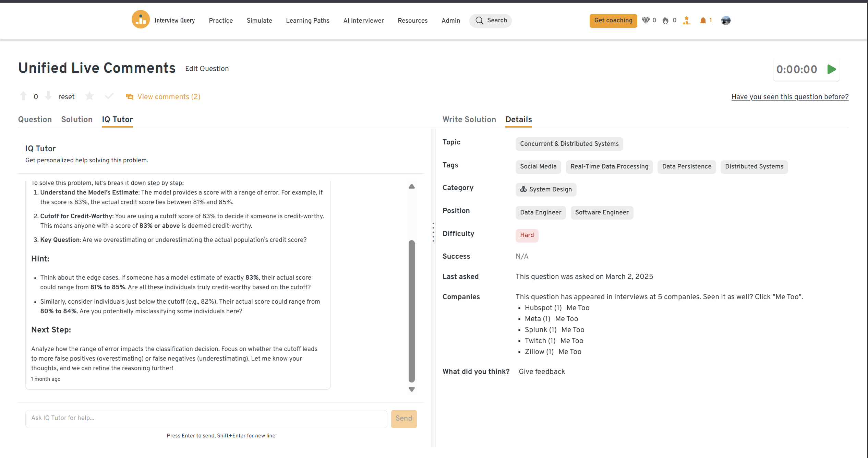Click the upvote arrow icon
Screen dimensions: 868x458
tap(23, 96)
